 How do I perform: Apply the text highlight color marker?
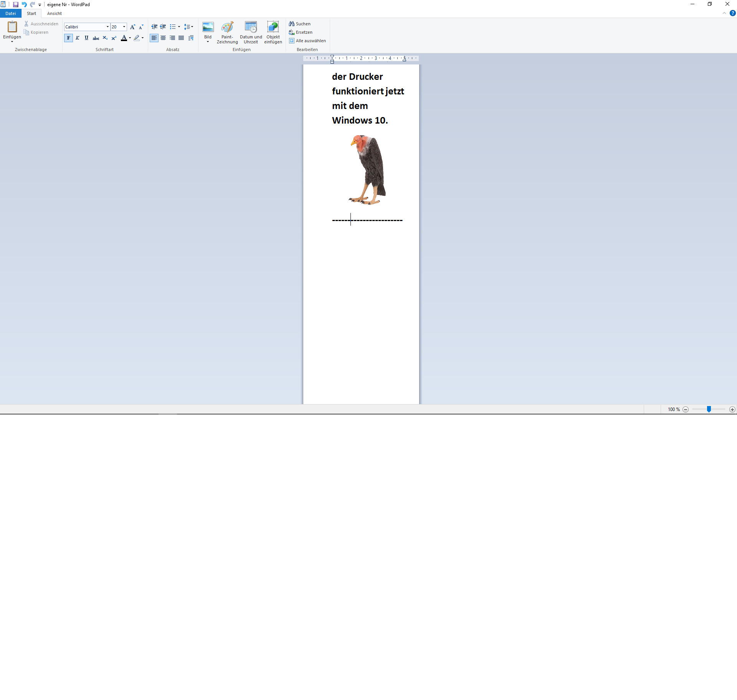click(x=137, y=38)
